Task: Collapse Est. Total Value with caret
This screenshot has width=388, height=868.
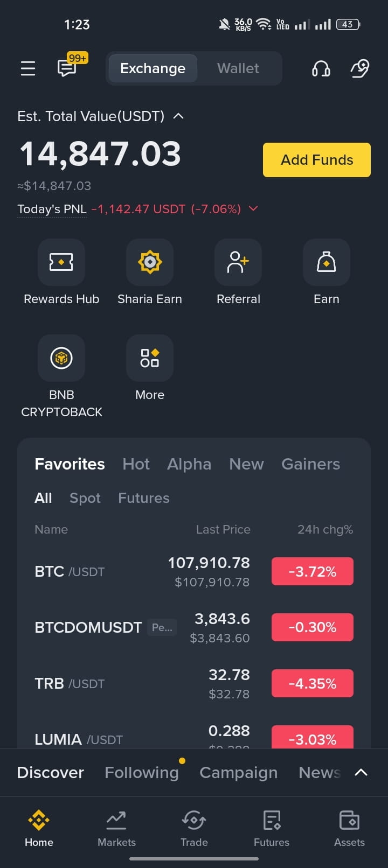Action: click(x=178, y=116)
